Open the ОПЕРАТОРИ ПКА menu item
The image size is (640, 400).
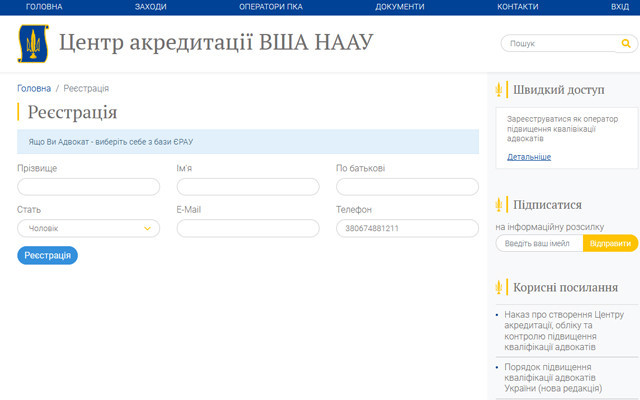pyautogui.click(x=271, y=7)
